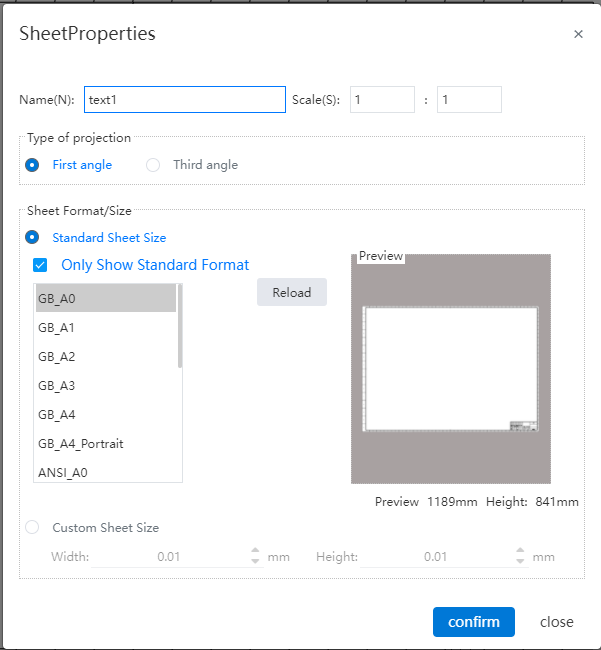
Task: Select GB_A0 sheet format
Action: [x=106, y=298]
